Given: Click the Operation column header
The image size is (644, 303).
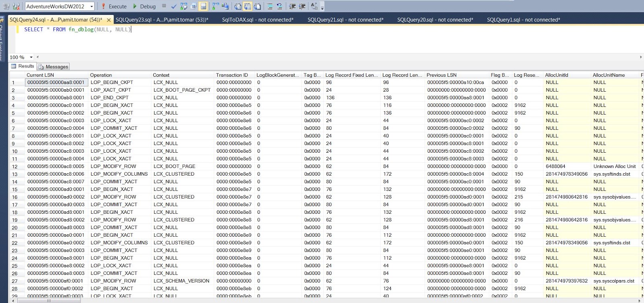Looking at the screenshot, I should click(120, 75).
